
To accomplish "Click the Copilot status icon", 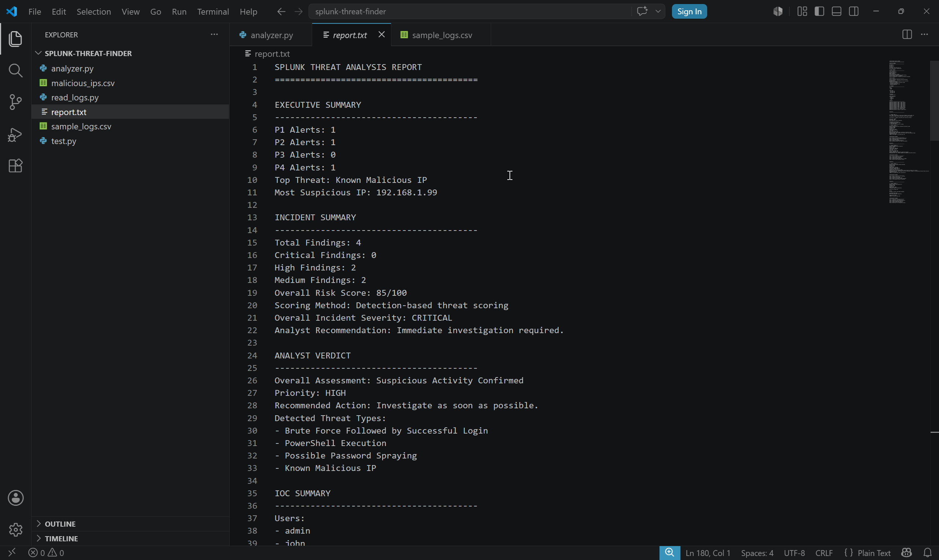I will [906, 553].
